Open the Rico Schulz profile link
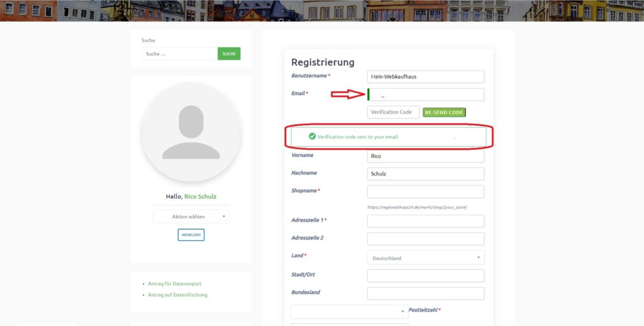The height and width of the screenshot is (326, 644). (200, 196)
